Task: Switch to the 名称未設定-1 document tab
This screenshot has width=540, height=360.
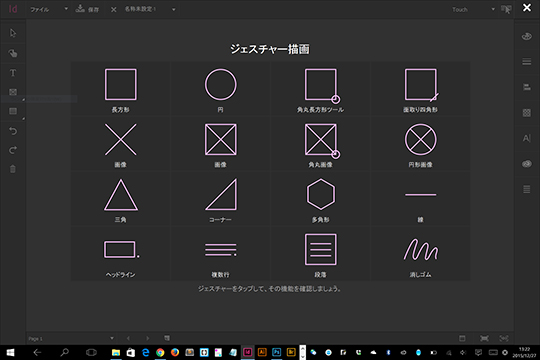Action: (x=140, y=9)
